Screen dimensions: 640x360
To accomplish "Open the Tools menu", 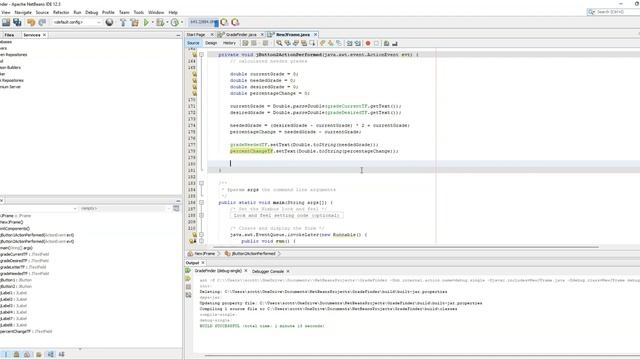I will coord(139,13).
